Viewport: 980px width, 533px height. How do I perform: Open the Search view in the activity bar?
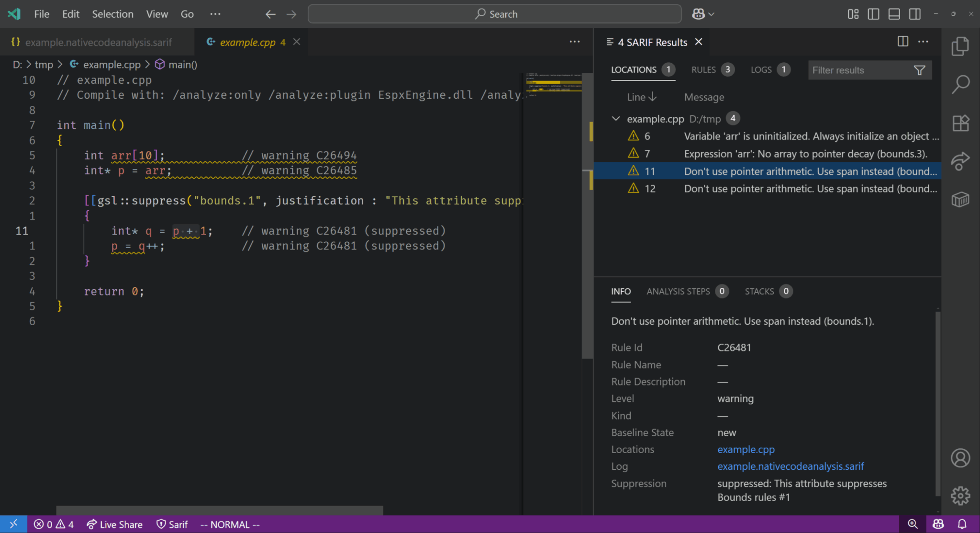pyautogui.click(x=960, y=84)
